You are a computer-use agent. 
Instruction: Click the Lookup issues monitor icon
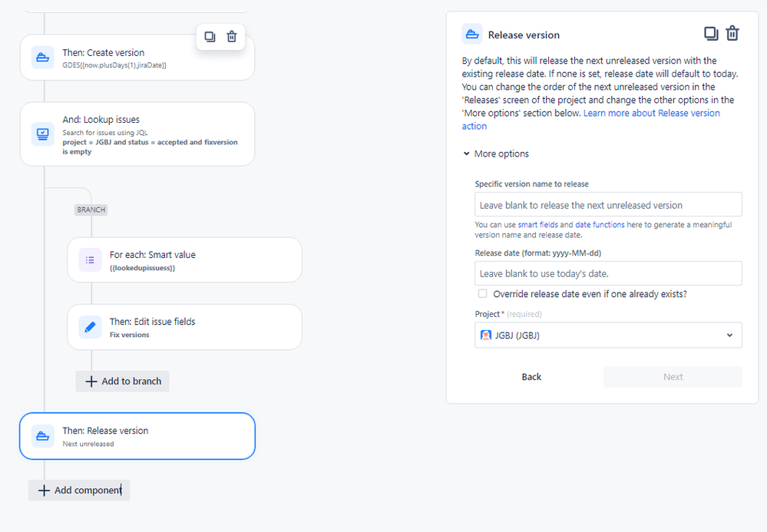pos(43,134)
